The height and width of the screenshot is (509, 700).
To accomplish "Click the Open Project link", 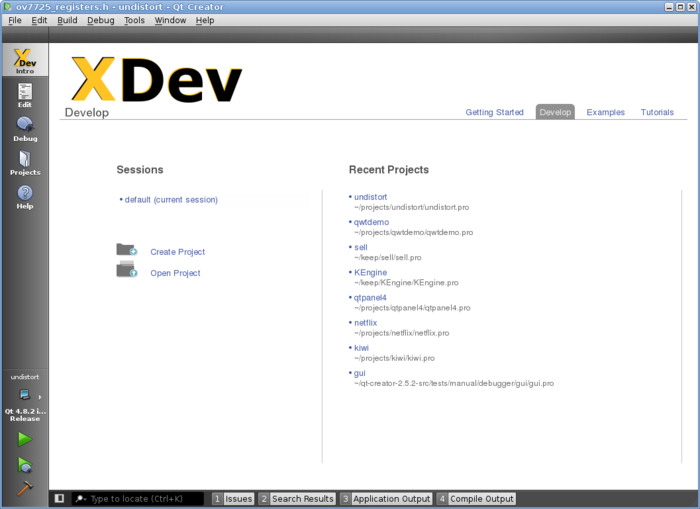I will tap(175, 273).
